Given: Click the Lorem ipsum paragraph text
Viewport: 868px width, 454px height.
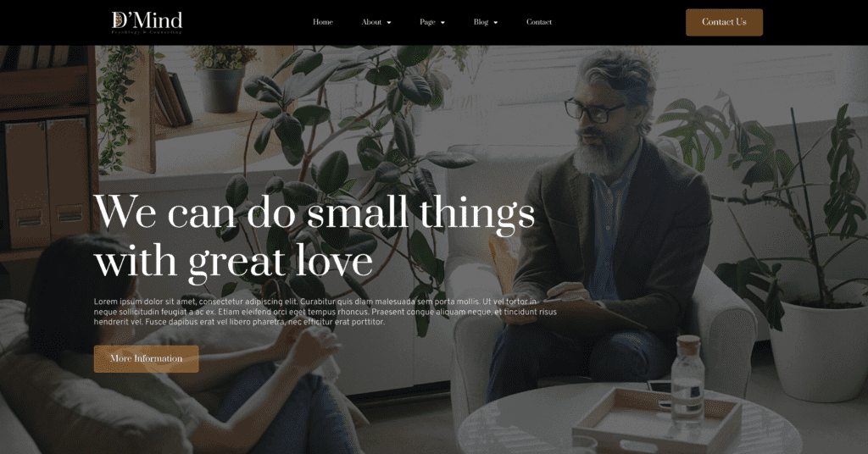Looking at the screenshot, I should (325, 312).
